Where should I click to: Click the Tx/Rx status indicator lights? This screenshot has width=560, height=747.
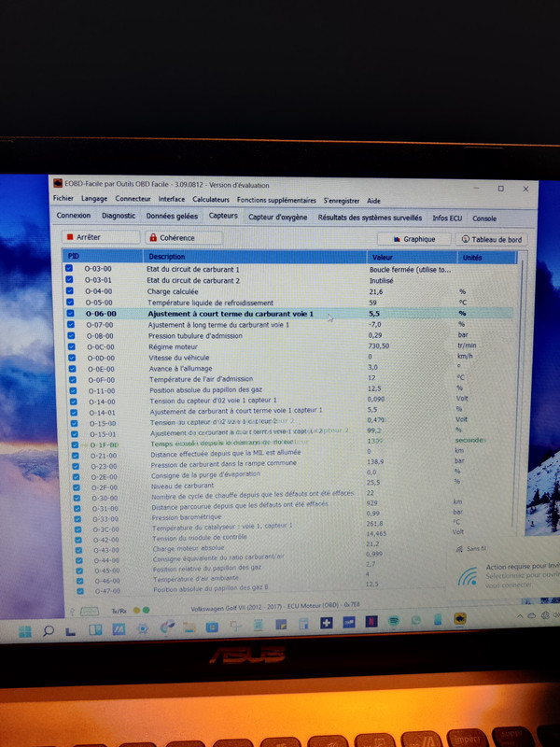click(142, 610)
